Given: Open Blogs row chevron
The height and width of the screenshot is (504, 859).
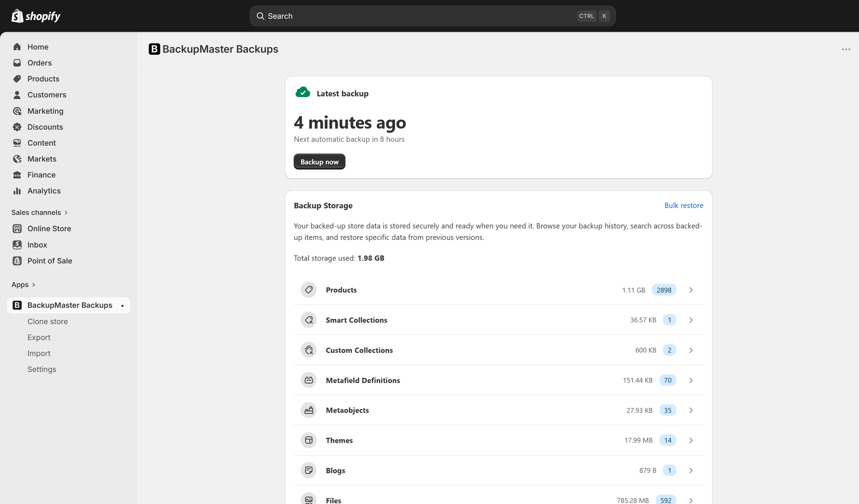Looking at the screenshot, I should pyautogui.click(x=691, y=470).
